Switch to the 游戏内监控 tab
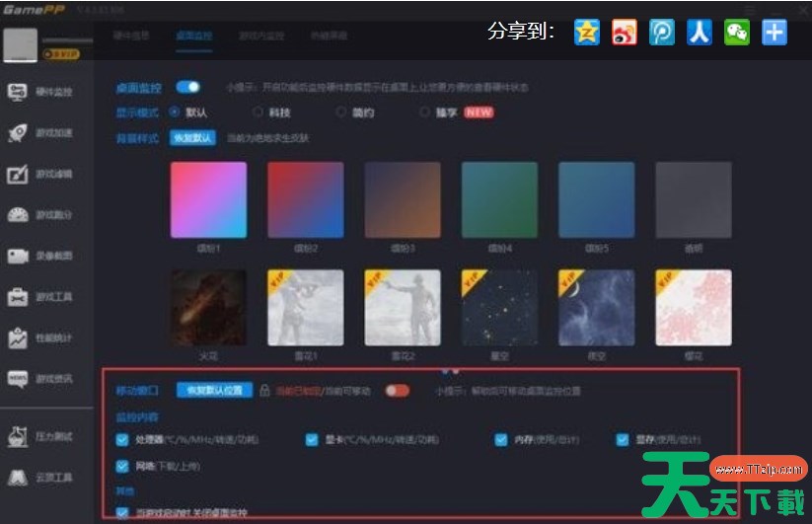 (x=261, y=36)
